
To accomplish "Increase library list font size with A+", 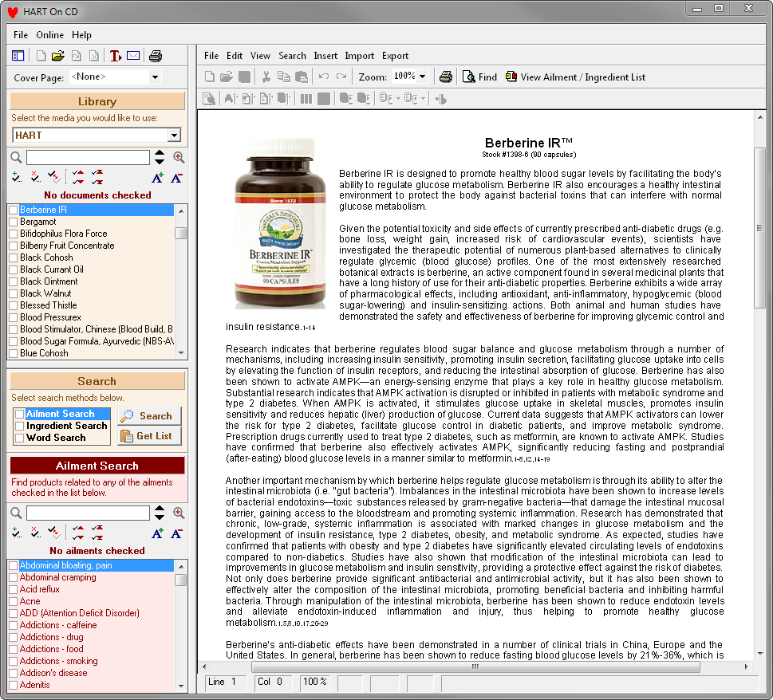I will 157,178.
